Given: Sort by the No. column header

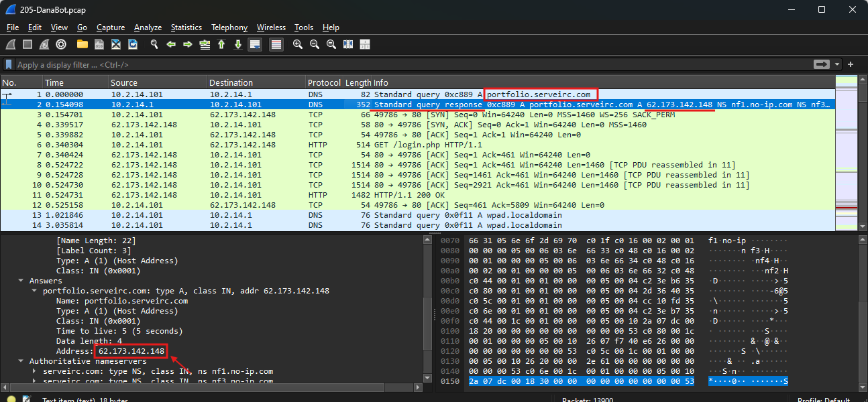Looking at the screenshot, I should point(21,82).
